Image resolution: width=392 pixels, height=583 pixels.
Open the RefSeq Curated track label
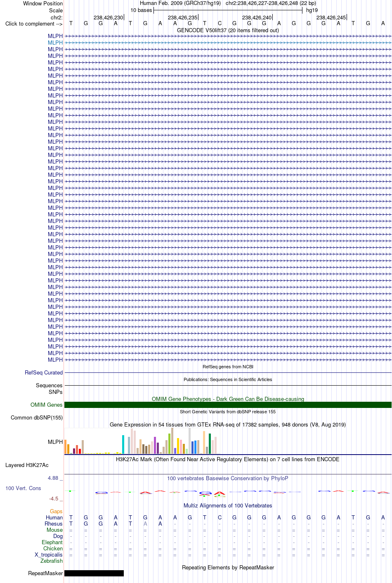click(44, 372)
